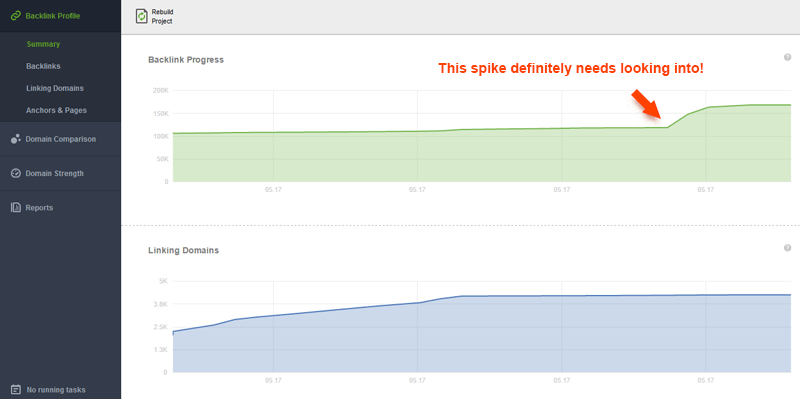
Task: Click the Domain Comparison bubbles icon
Action: [16, 139]
